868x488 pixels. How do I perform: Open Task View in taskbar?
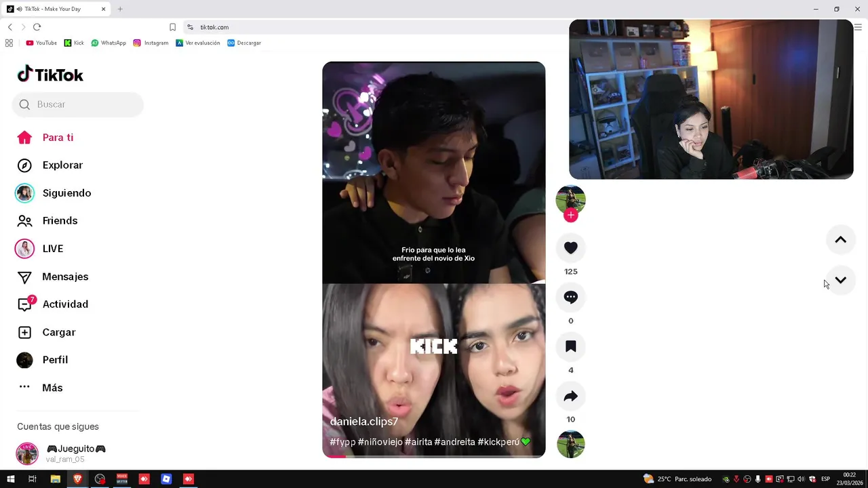point(32,479)
